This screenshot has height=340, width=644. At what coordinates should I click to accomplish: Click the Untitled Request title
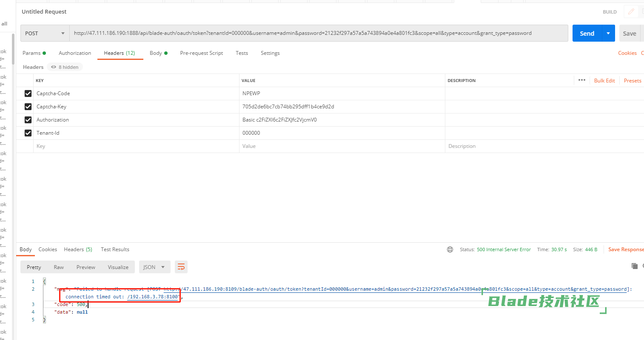tap(44, 11)
